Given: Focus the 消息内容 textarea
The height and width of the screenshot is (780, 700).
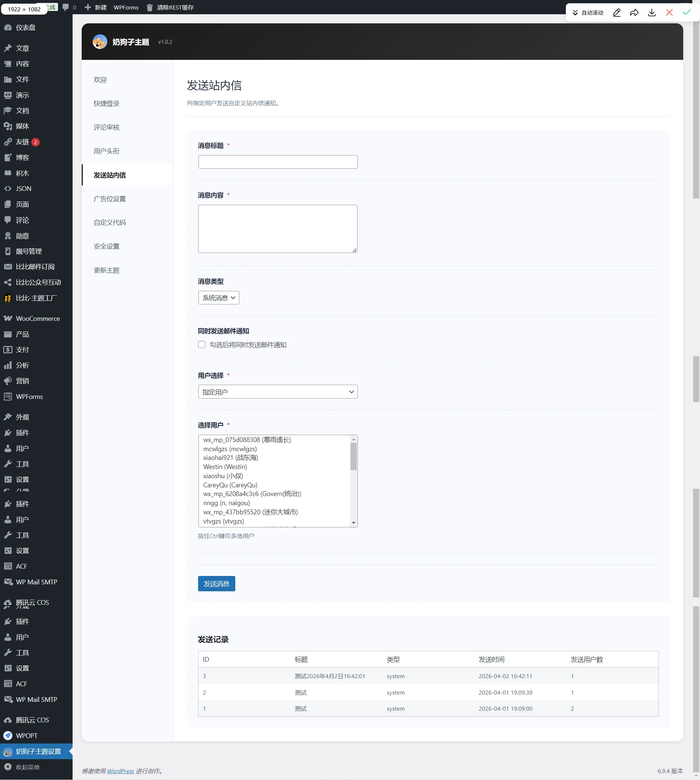Looking at the screenshot, I should (278, 228).
